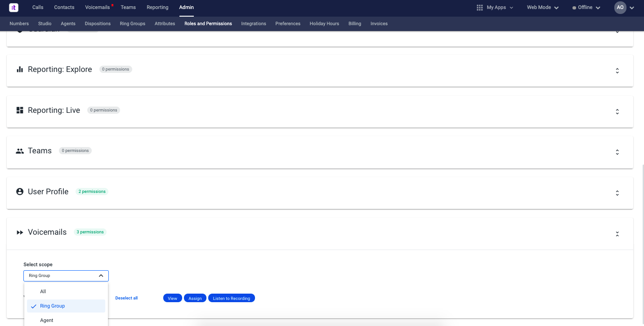The height and width of the screenshot is (326, 644).
Task: Click the 3 permissions badge on Voicemails
Action: [90, 232]
